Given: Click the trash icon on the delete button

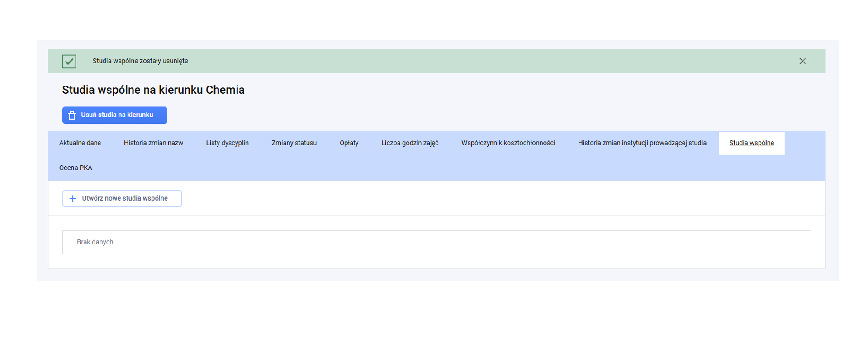Looking at the screenshot, I should (71, 115).
